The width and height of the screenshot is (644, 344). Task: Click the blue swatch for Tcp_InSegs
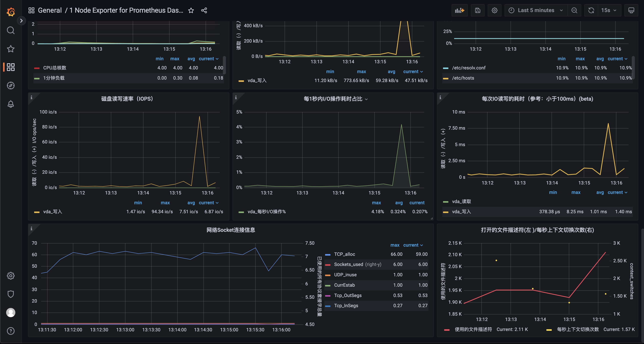[x=328, y=306]
